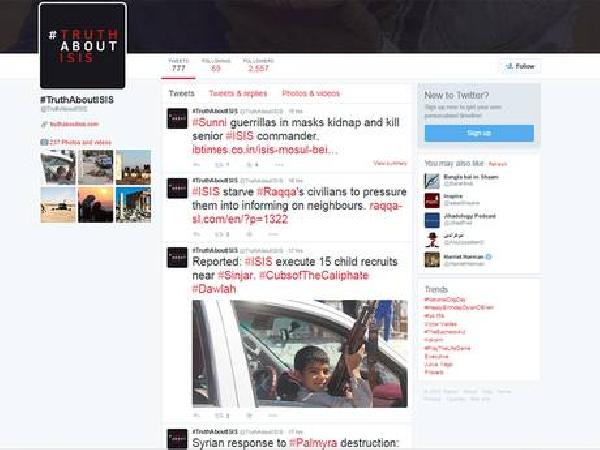
Task: Switch to the Tweets tab
Action: pyautogui.click(x=182, y=93)
